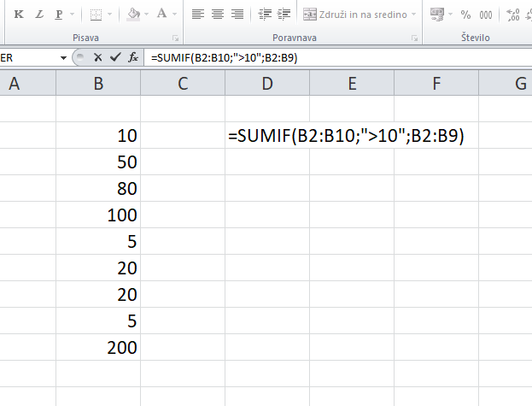Open the Name Box dropdown arrow
Viewport: 532px width, 406px height.
click(x=62, y=57)
